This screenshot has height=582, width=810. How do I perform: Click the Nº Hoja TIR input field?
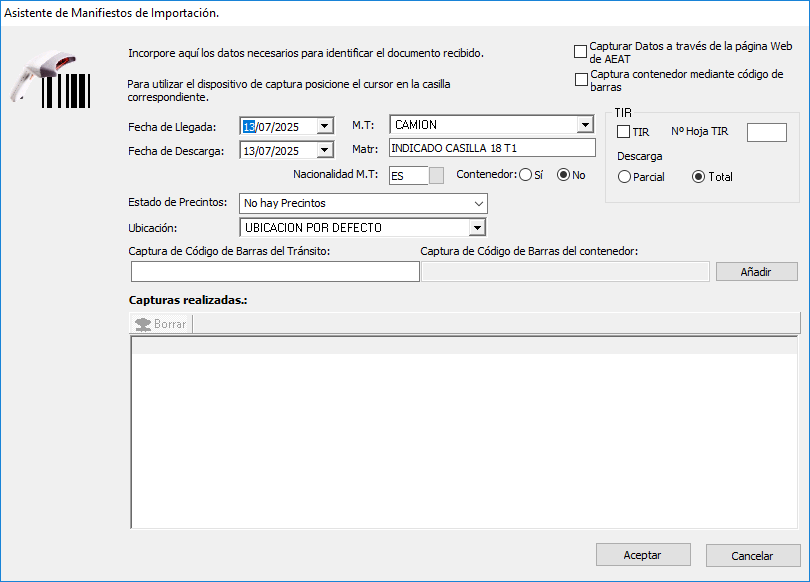[767, 133]
